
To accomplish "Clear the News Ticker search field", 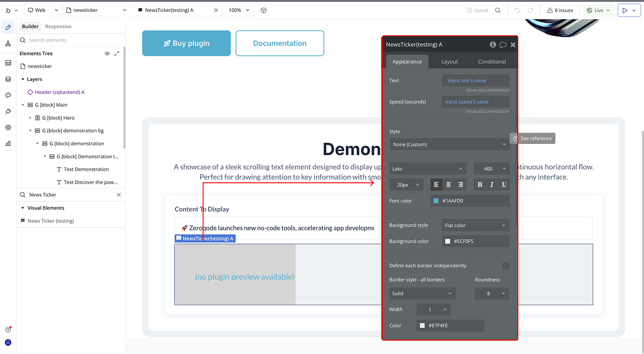I will [x=119, y=195].
